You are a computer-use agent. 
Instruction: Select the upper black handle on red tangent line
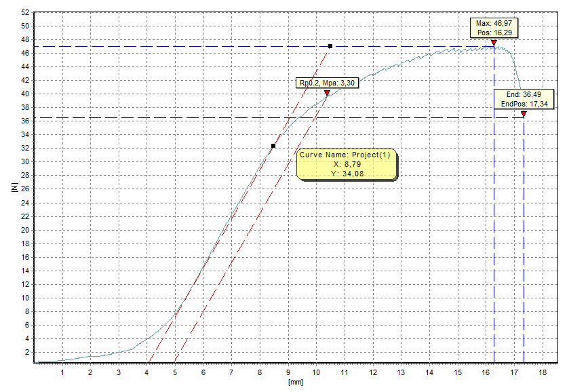(x=330, y=46)
